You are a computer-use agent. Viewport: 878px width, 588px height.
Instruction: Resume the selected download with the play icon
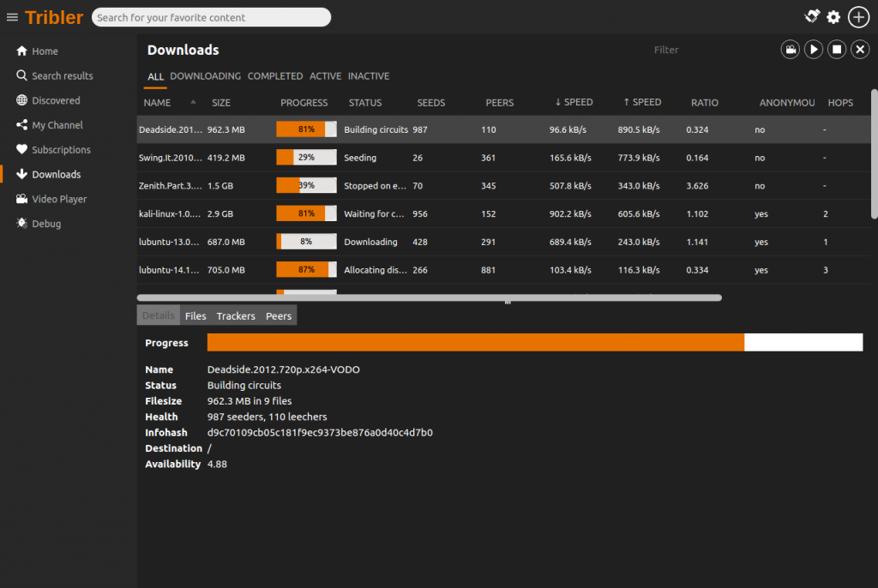pyautogui.click(x=813, y=49)
